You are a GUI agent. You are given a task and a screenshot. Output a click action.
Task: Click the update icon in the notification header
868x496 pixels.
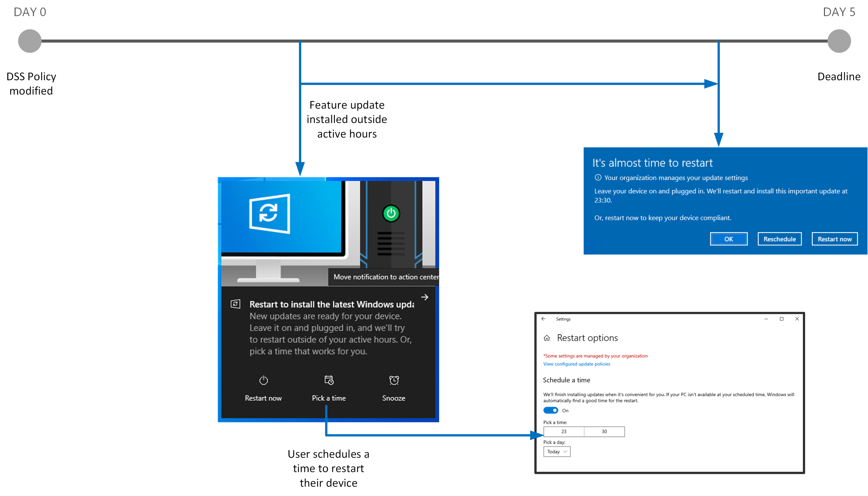coord(235,304)
